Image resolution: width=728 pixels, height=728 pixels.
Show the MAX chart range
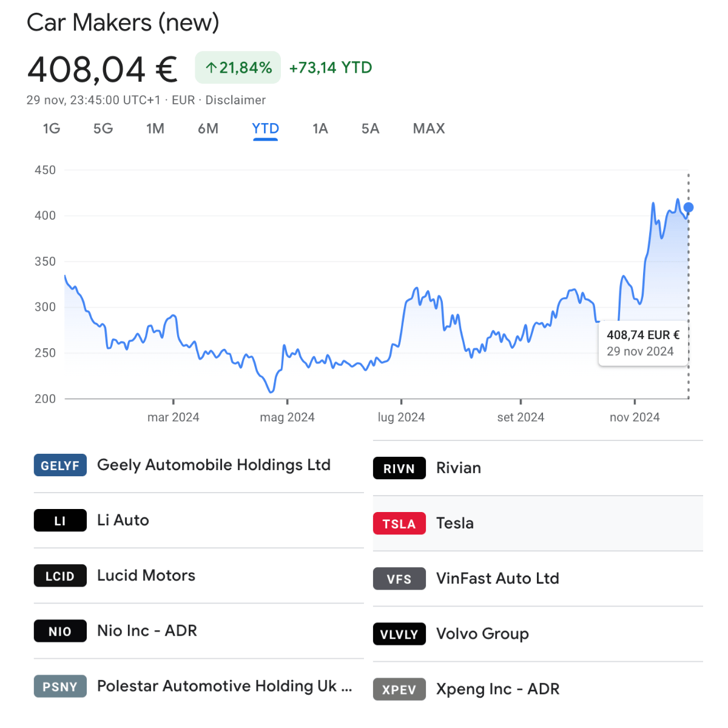[x=429, y=129]
